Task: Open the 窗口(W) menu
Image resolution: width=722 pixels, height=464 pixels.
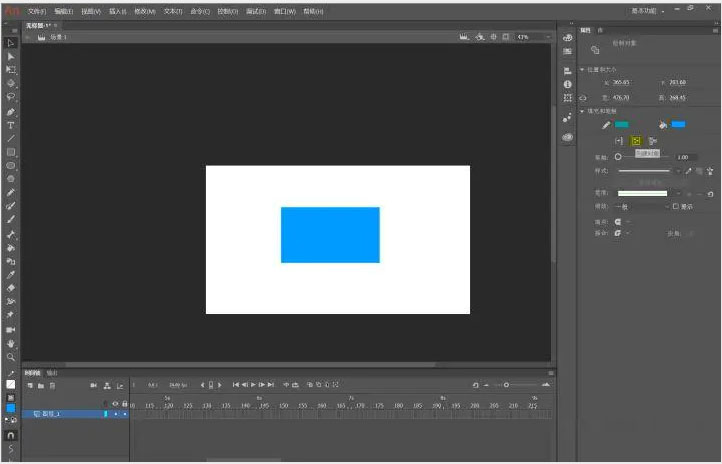Action: [285, 11]
